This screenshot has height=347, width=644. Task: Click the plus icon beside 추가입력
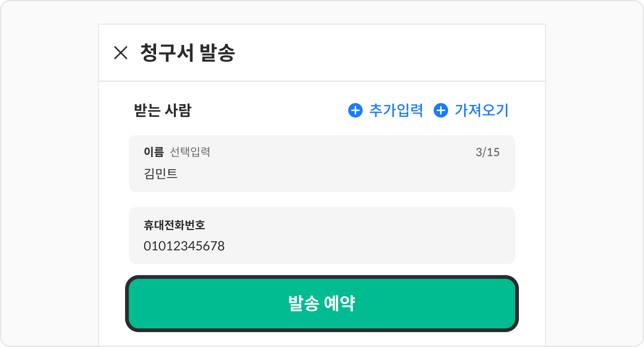click(x=355, y=110)
